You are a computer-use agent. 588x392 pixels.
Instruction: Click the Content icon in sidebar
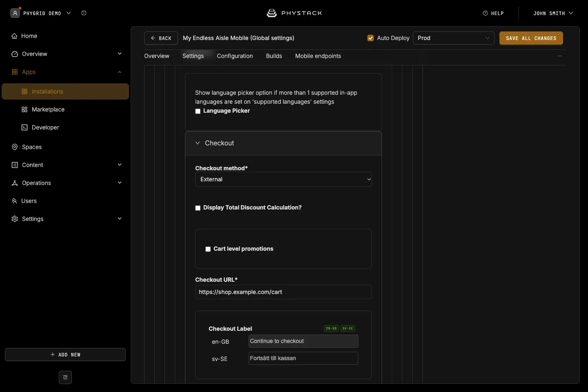[15, 165]
